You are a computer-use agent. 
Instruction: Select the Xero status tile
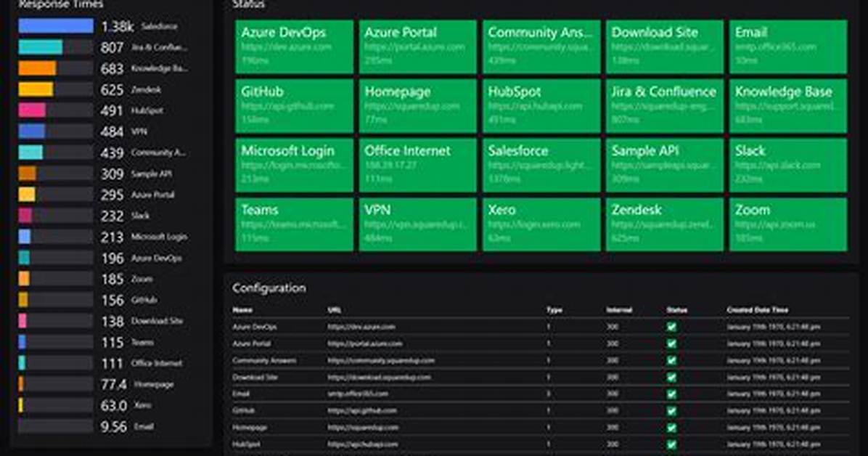pyautogui.click(x=541, y=225)
